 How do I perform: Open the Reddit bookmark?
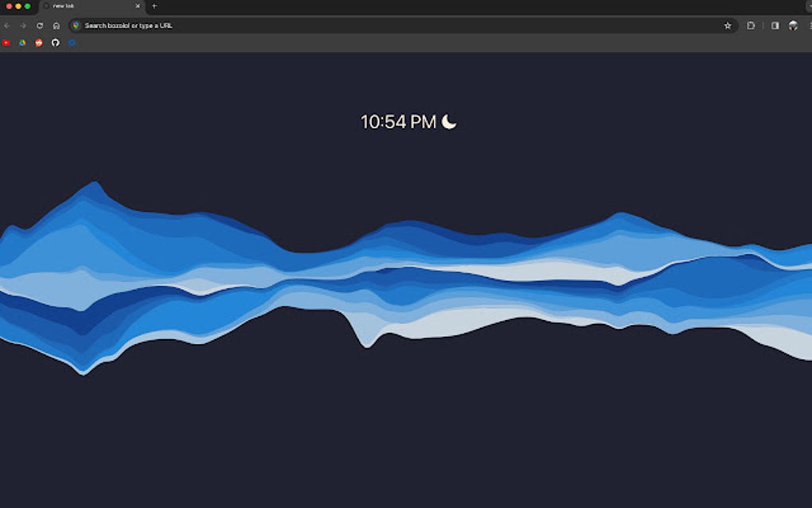click(x=38, y=43)
